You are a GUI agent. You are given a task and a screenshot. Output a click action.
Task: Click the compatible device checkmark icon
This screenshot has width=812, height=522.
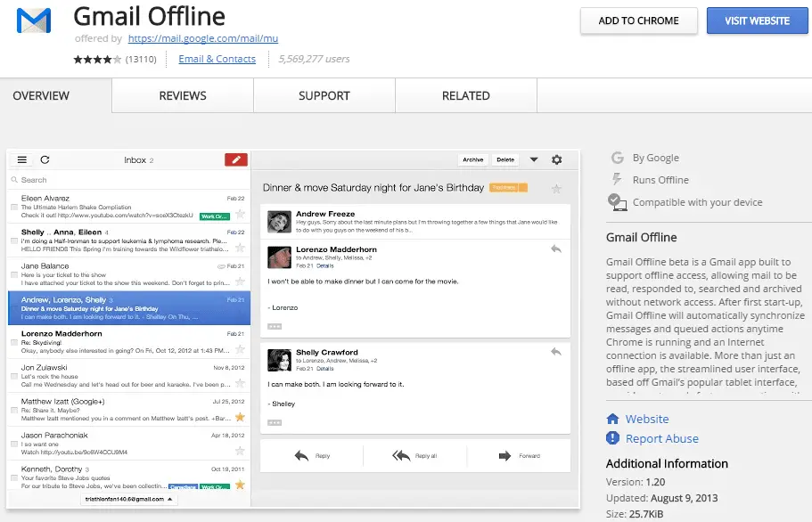617,202
